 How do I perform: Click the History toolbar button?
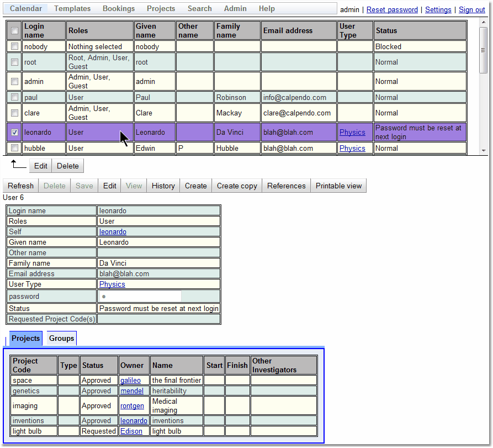pyautogui.click(x=163, y=186)
